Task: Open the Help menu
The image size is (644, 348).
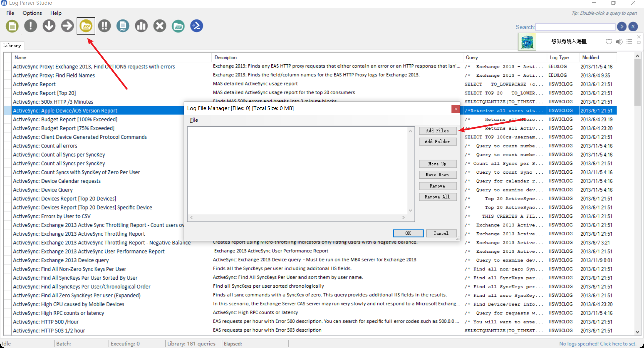Action: [x=56, y=13]
